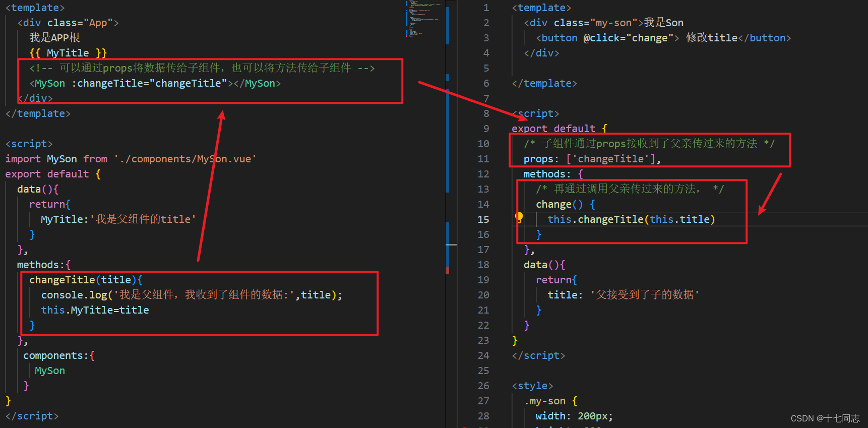Click line number 6 in right editor
This screenshot has width=868, height=428.
tap(486, 83)
